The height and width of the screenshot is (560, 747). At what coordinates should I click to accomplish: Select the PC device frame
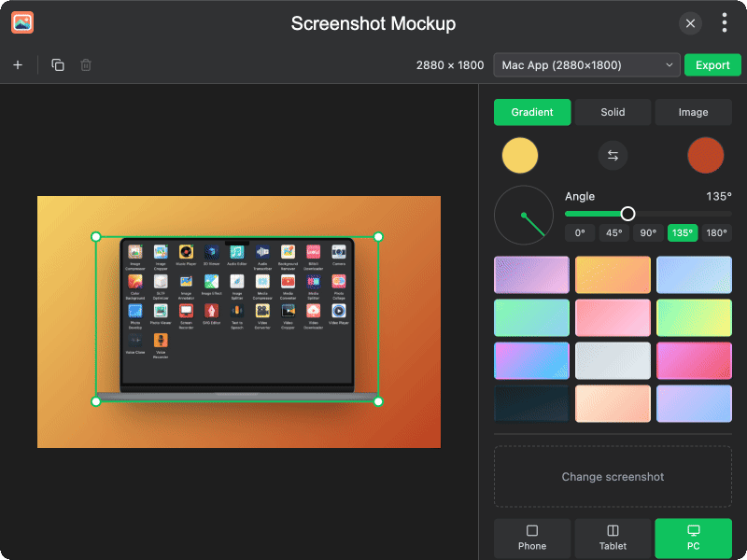(x=693, y=539)
